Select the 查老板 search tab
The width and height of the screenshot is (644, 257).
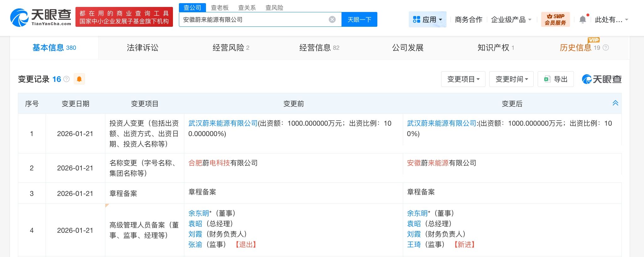pyautogui.click(x=220, y=8)
